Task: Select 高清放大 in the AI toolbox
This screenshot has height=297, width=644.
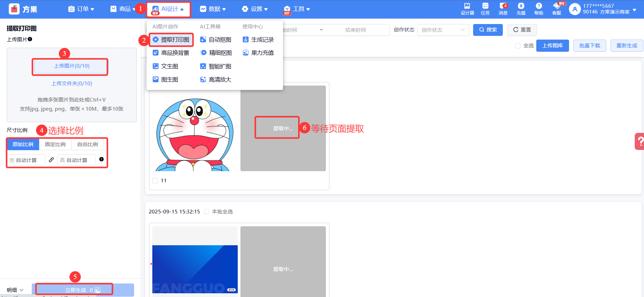Action: tap(216, 79)
